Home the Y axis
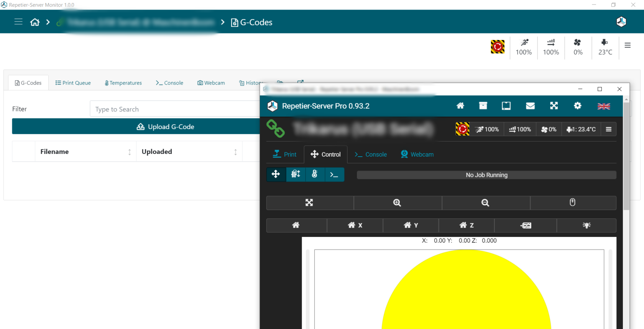644x329 pixels. pos(411,225)
